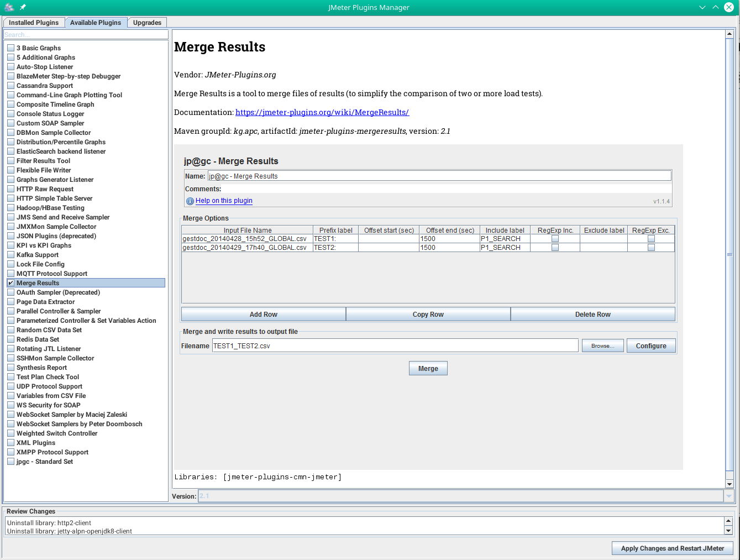Image resolution: width=740 pixels, height=560 pixels.
Task: Click the blue info icon beside Help link
Action: (x=190, y=201)
